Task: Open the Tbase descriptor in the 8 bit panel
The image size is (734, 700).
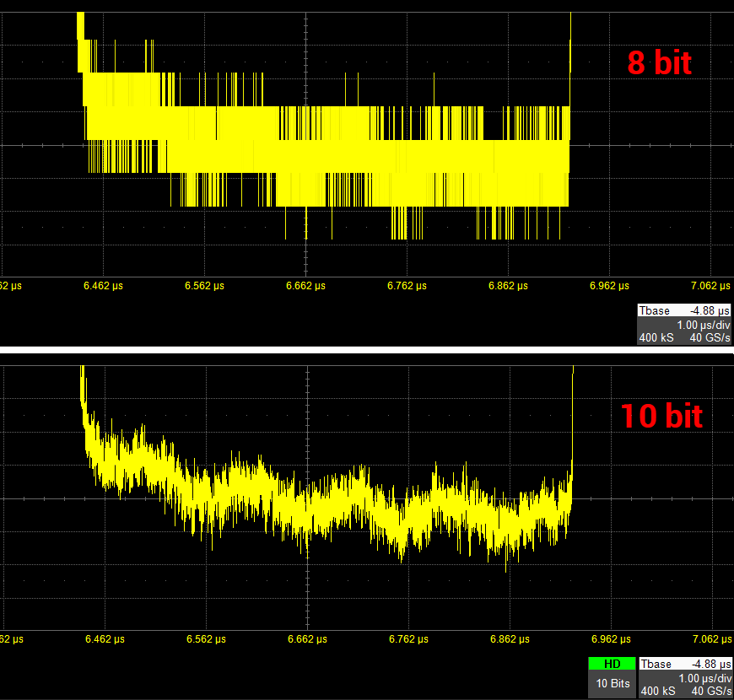Action: (x=656, y=311)
